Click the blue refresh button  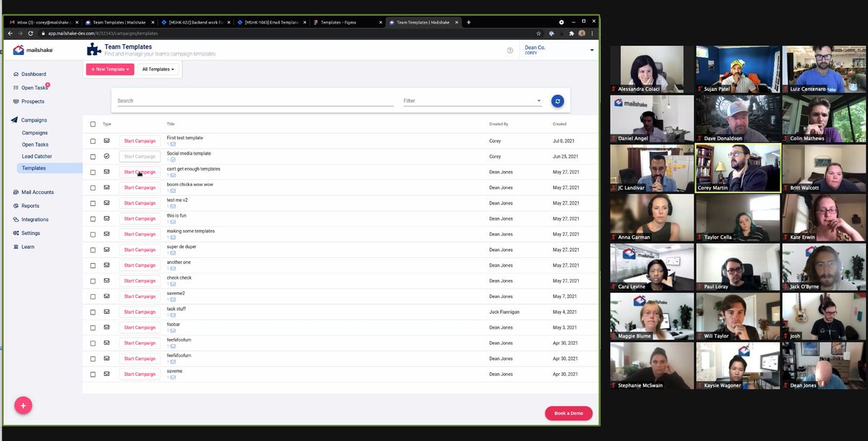tap(557, 101)
